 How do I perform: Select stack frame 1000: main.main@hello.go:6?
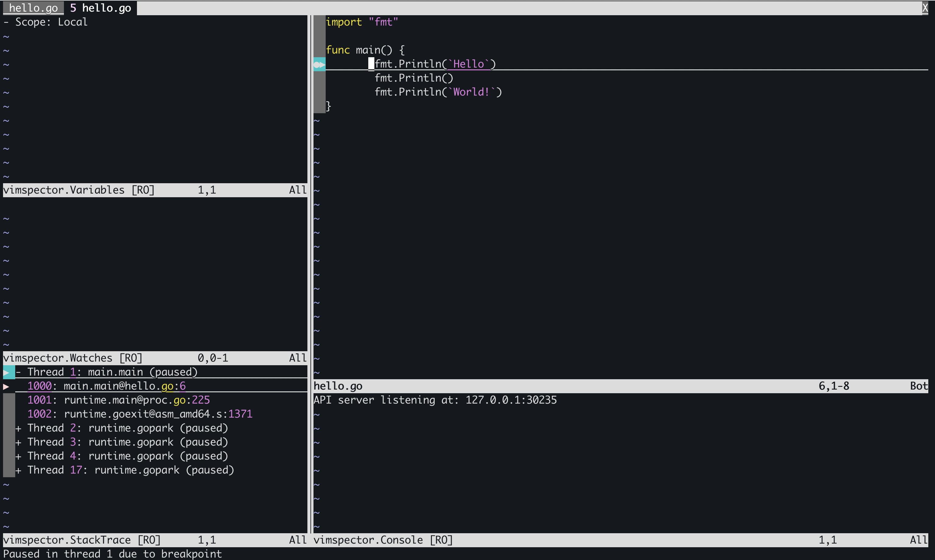pos(106,386)
